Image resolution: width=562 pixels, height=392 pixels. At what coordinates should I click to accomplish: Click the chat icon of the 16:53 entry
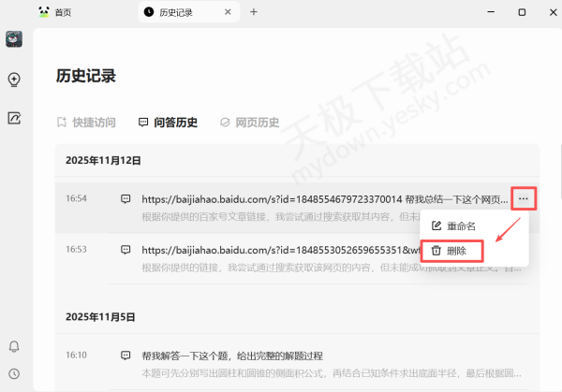125,250
